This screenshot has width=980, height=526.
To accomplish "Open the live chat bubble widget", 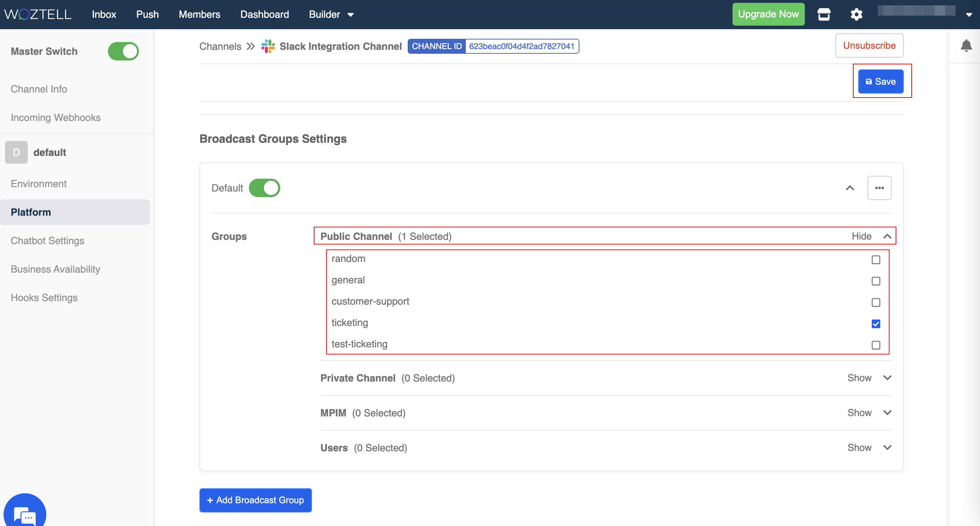I will [25, 514].
